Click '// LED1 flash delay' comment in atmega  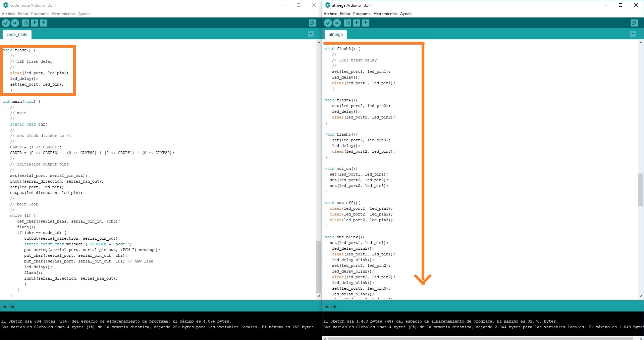pos(355,60)
